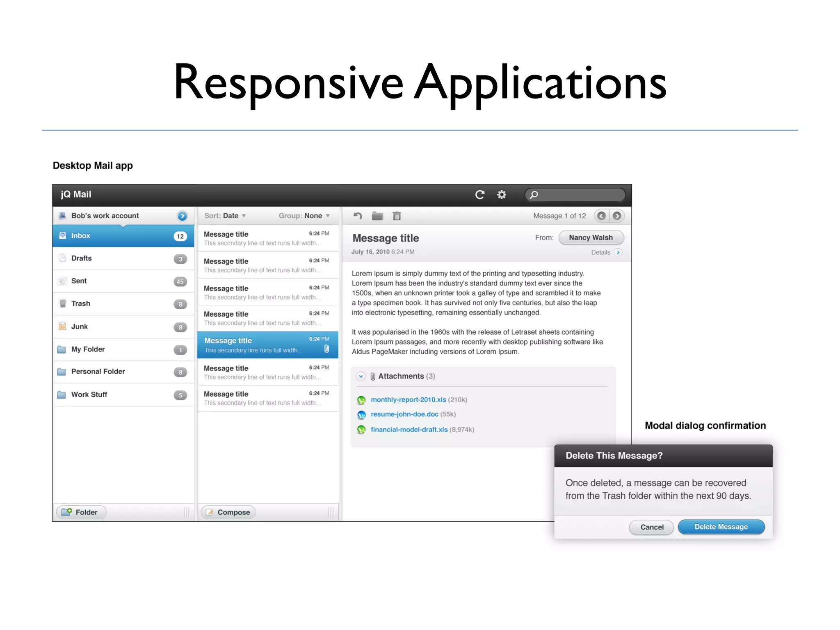The width and height of the screenshot is (840, 630).
Task: Open resume-john-doe.doc attachment
Action: [x=404, y=414]
